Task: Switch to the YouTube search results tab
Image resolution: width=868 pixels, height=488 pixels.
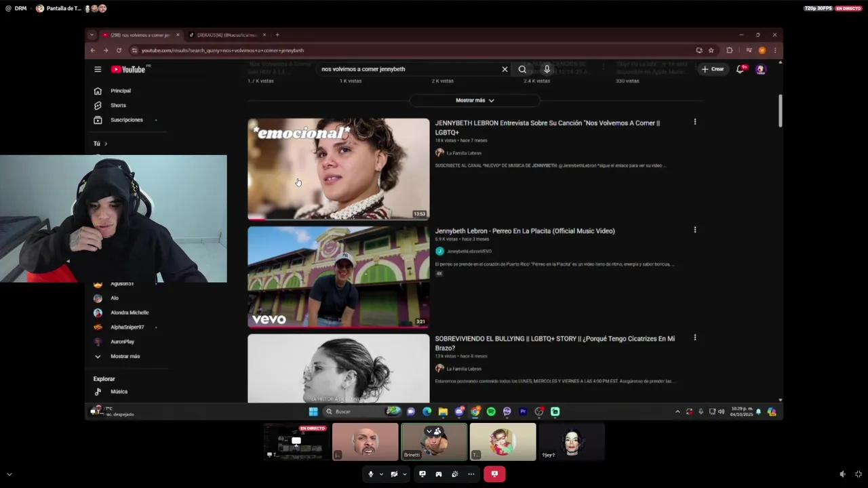Action: pyautogui.click(x=140, y=35)
